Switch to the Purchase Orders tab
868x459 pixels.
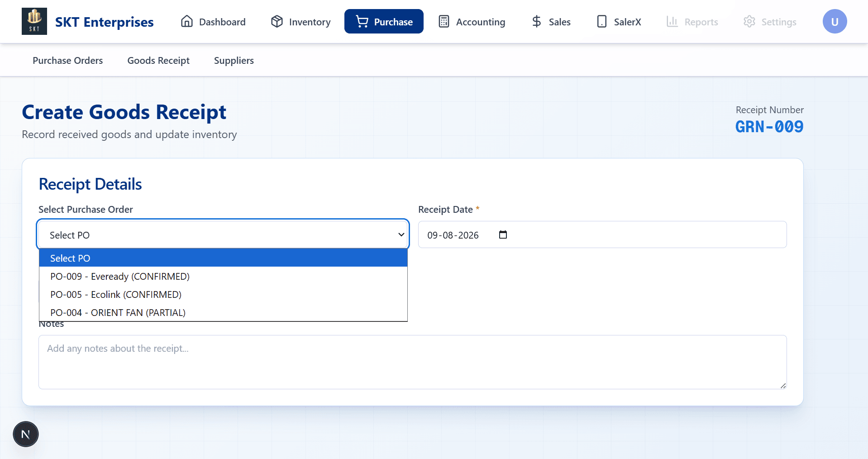click(68, 60)
